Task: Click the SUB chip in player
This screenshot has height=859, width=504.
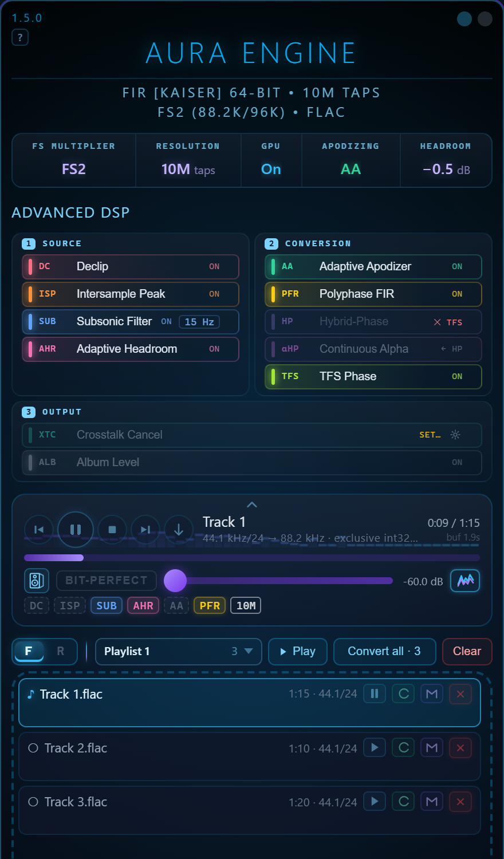Action: coord(107,605)
